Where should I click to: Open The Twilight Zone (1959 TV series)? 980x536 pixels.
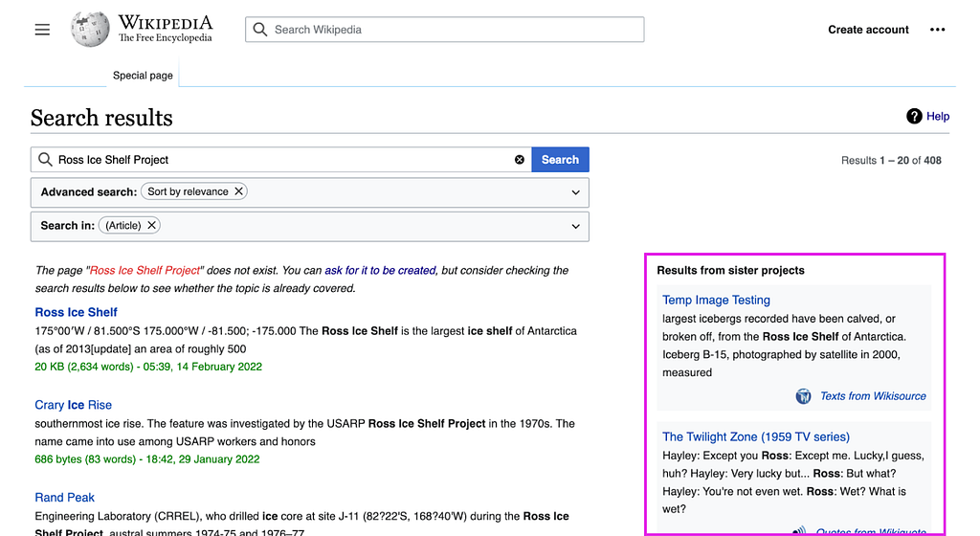[x=756, y=436]
